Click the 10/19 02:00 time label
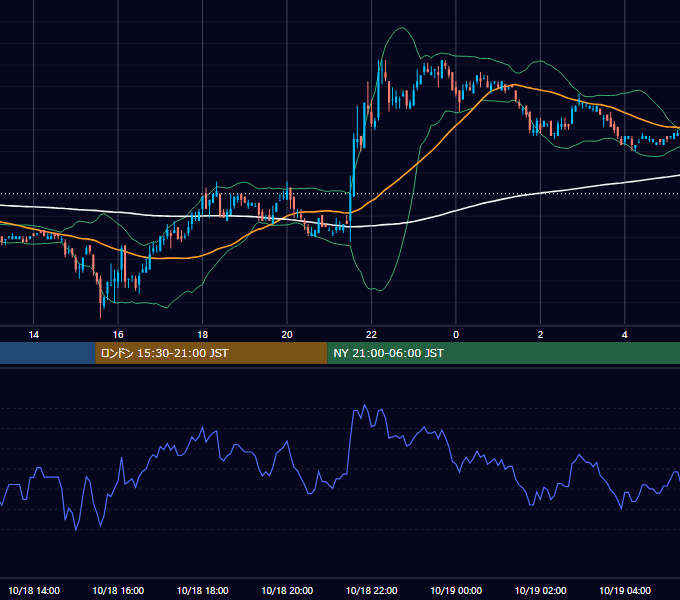 pos(540,590)
